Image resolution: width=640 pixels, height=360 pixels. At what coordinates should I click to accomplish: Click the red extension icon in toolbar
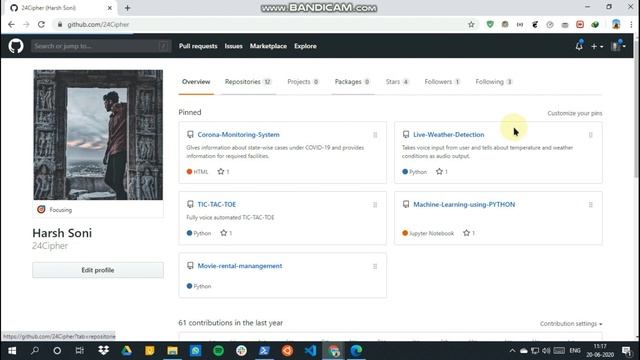(580, 24)
